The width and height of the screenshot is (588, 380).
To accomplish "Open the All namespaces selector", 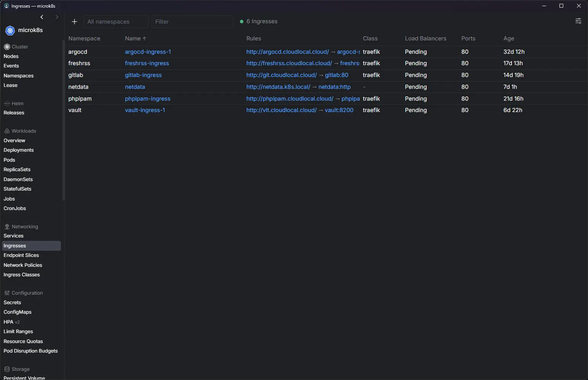I will [x=116, y=22].
